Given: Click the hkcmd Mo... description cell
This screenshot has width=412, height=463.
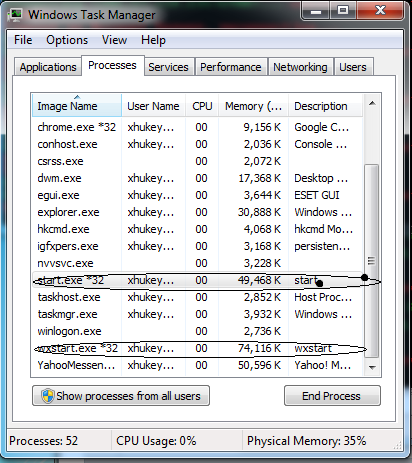Looking at the screenshot, I should [323, 229].
